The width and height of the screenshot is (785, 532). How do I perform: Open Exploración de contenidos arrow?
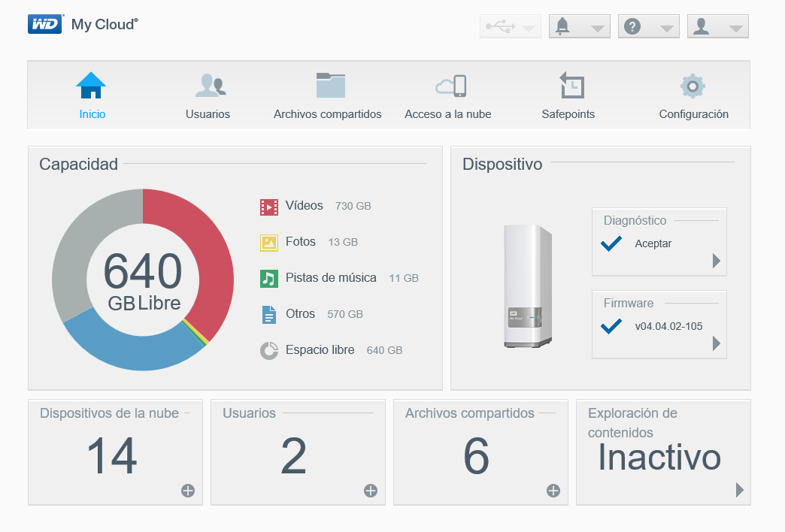[739, 489]
